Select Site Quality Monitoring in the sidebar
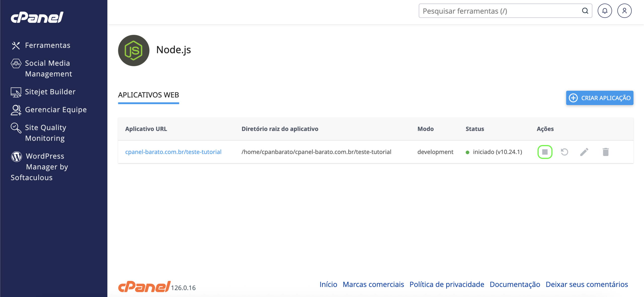Screen dimensions: 644x297 pyautogui.click(x=46, y=133)
